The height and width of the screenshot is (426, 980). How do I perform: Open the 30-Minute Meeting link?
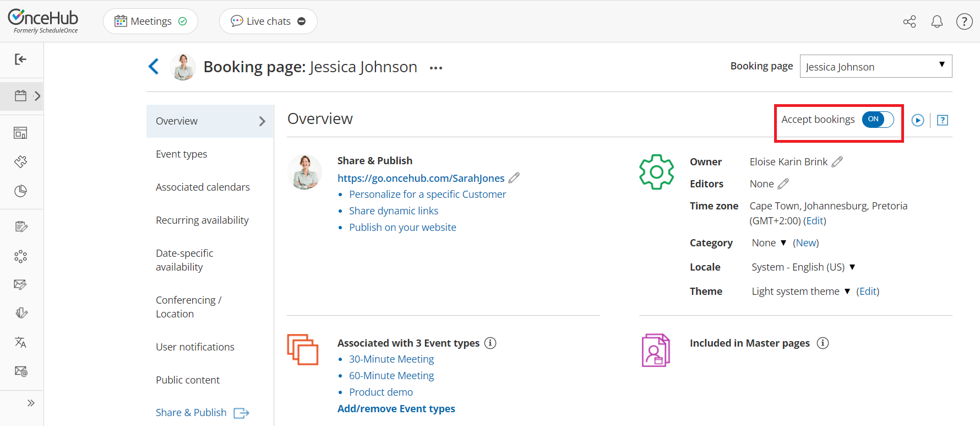(391, 359)
